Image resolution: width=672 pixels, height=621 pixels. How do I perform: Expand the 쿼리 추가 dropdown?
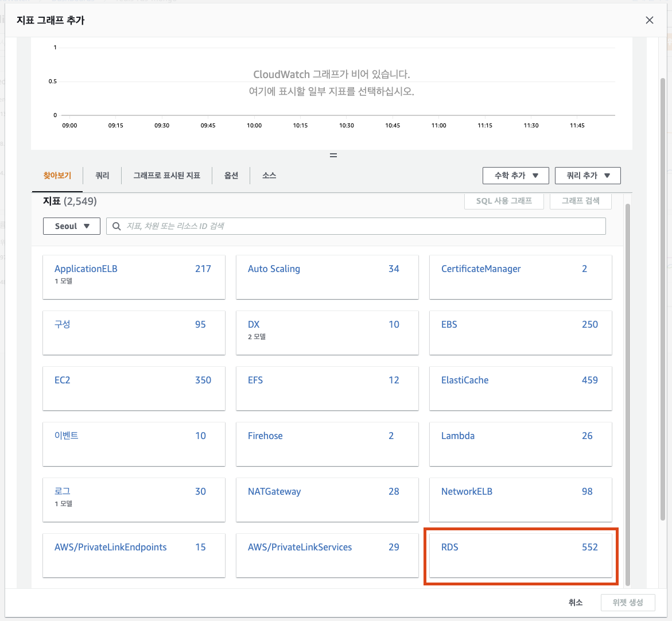588,175
